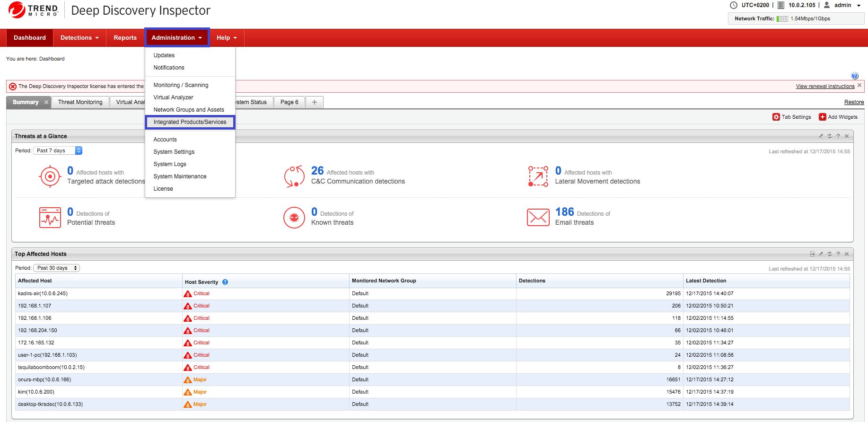This screenshot has height=422, width=868.
Task: Click 186 Email threats detections count
Action: tap(565, 212)
